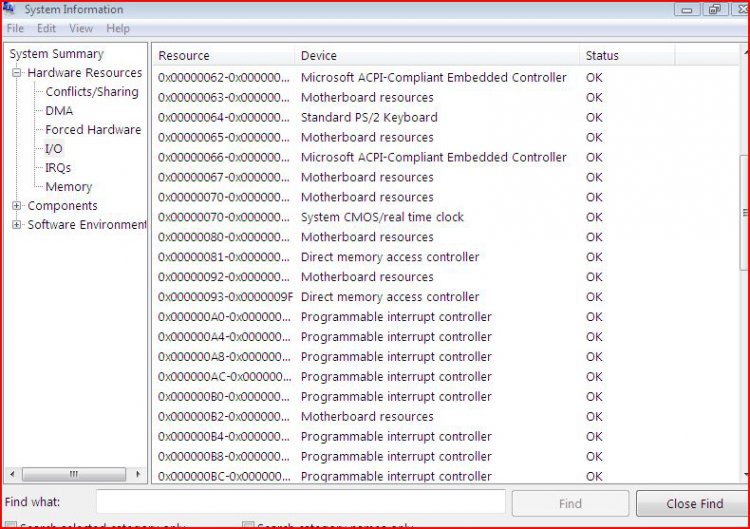Select Memory category
This screenshot has width=750, height=529.
[68, 187]
